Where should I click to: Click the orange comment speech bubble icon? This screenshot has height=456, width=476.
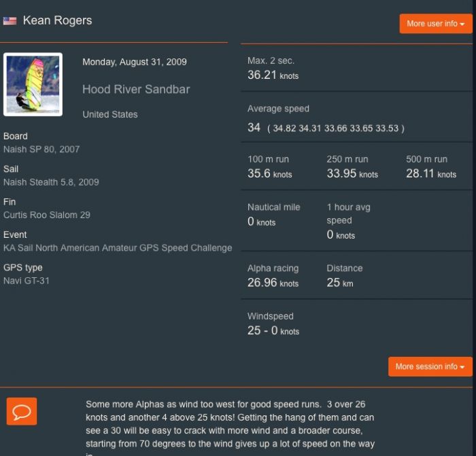[x=22, y=412]
